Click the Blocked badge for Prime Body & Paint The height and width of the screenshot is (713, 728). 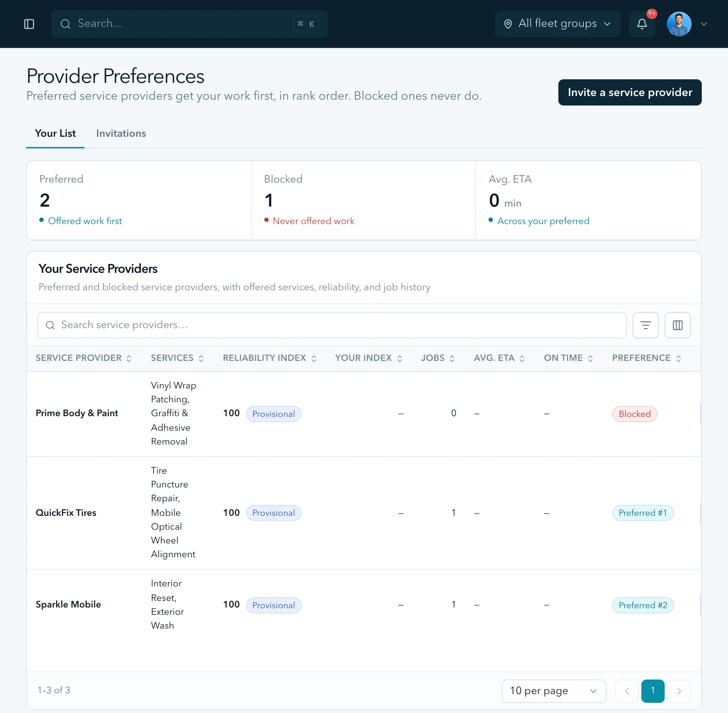click(x=634, y=414)
